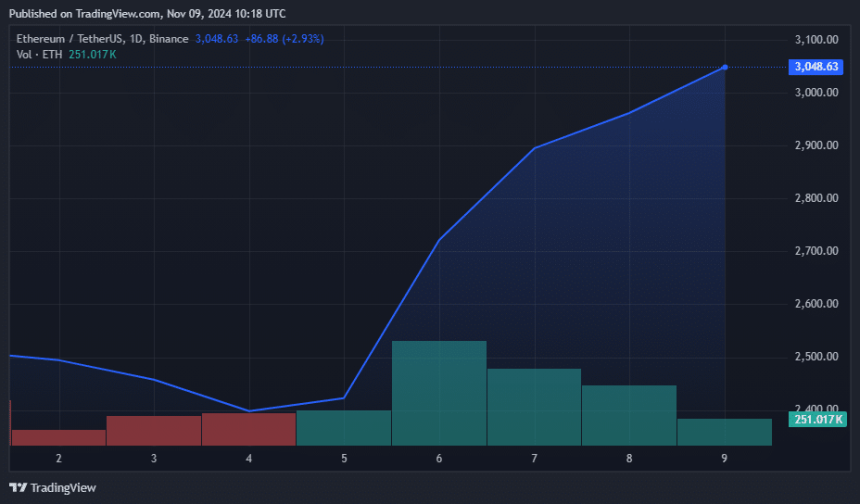The image size is (860, 504).
Task: Click date label 2 on time axis
Action: [x=59, y=458]
